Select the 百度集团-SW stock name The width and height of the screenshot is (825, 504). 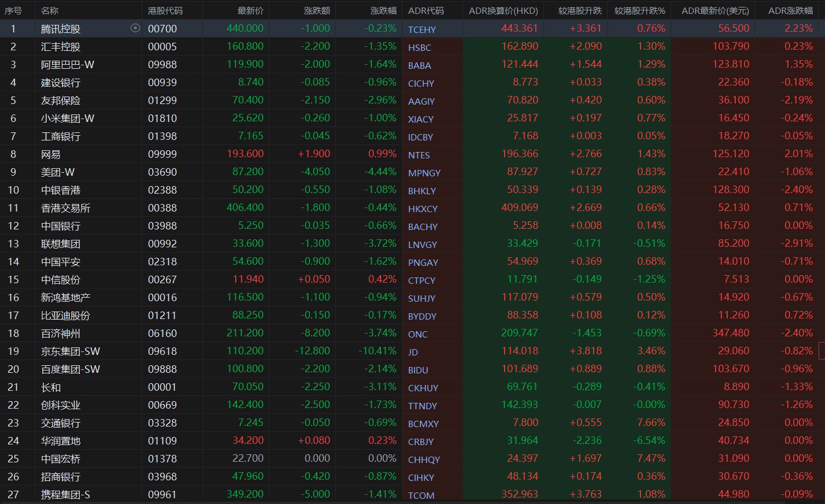coord(71,369)
